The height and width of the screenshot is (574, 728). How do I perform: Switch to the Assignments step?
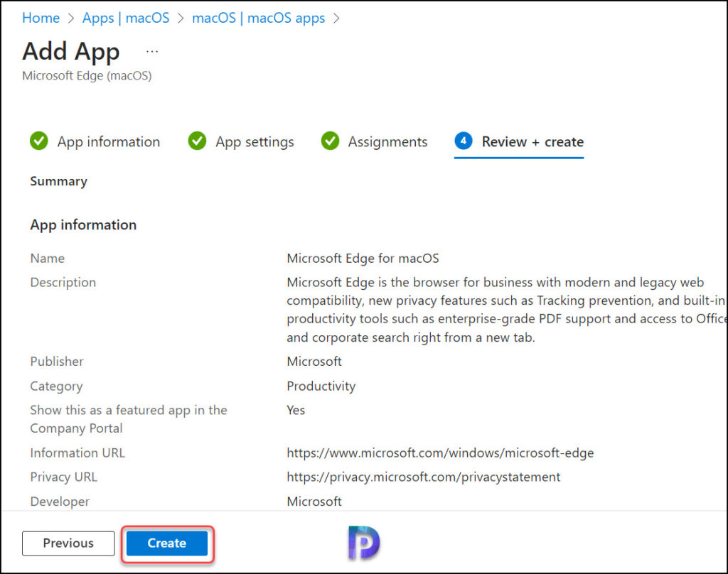pyautogui.click(x=374, y=141)
